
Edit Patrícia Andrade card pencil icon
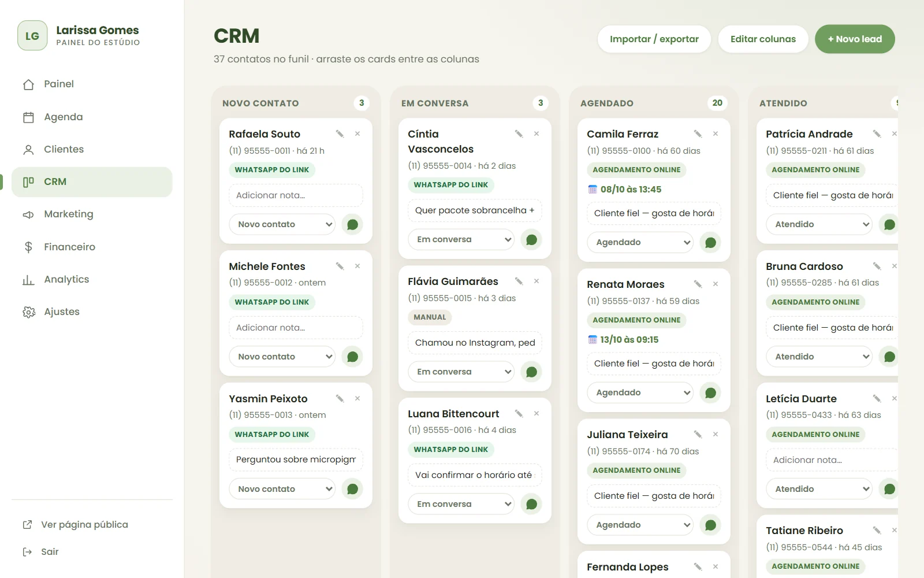[877, 134]
